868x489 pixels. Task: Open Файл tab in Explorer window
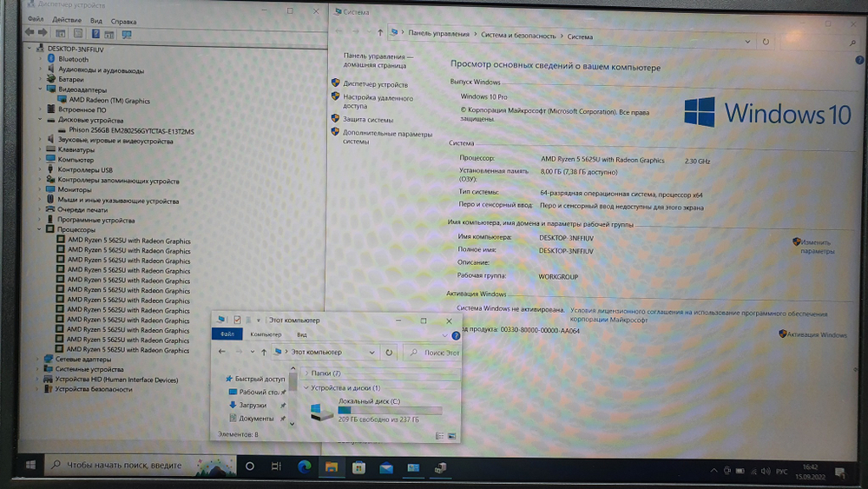point(227,334)
